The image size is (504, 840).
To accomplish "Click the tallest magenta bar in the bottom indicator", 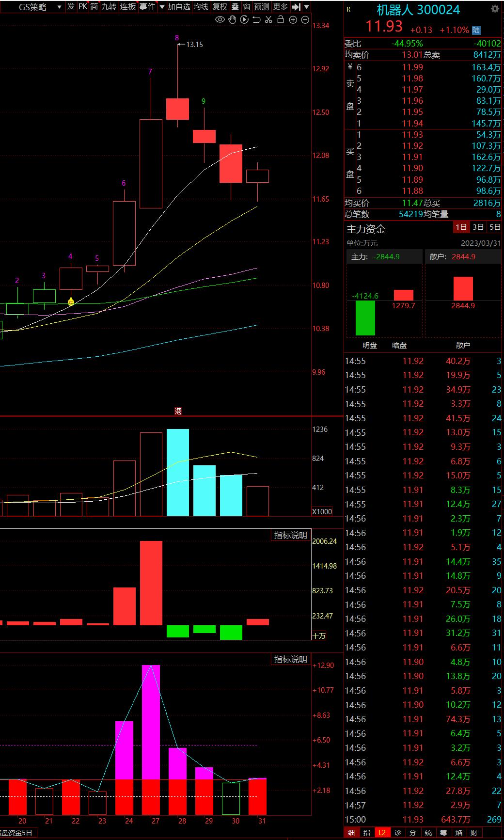I will pyautogui.click(x=151, y=722).
